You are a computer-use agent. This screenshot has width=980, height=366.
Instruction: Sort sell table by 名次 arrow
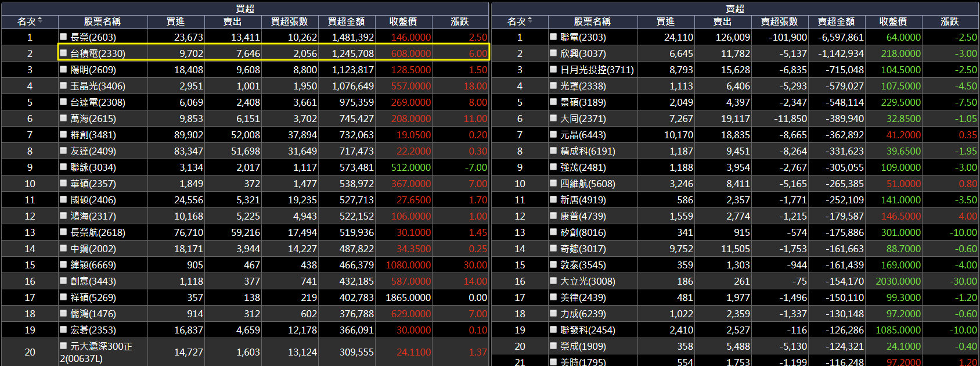(x=529, y=21)
